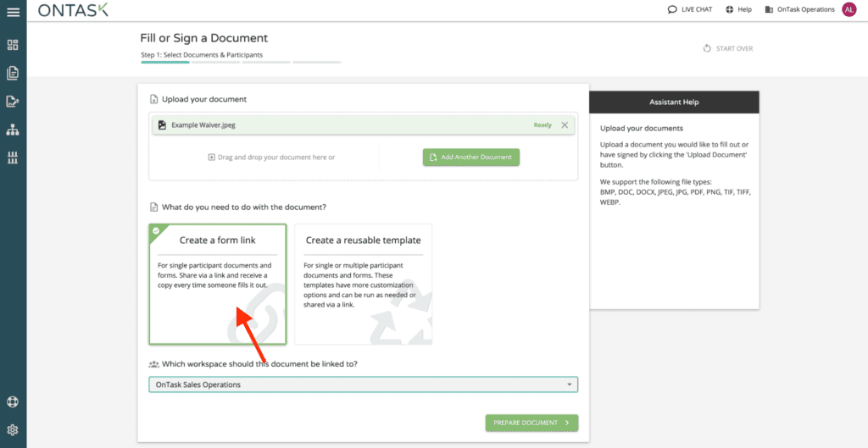The width and height of the screenshot is (868, 448).
Task: Open the workflow hierarchy sidebar icon
Action: pyautogui.click(x=13, y=130)
